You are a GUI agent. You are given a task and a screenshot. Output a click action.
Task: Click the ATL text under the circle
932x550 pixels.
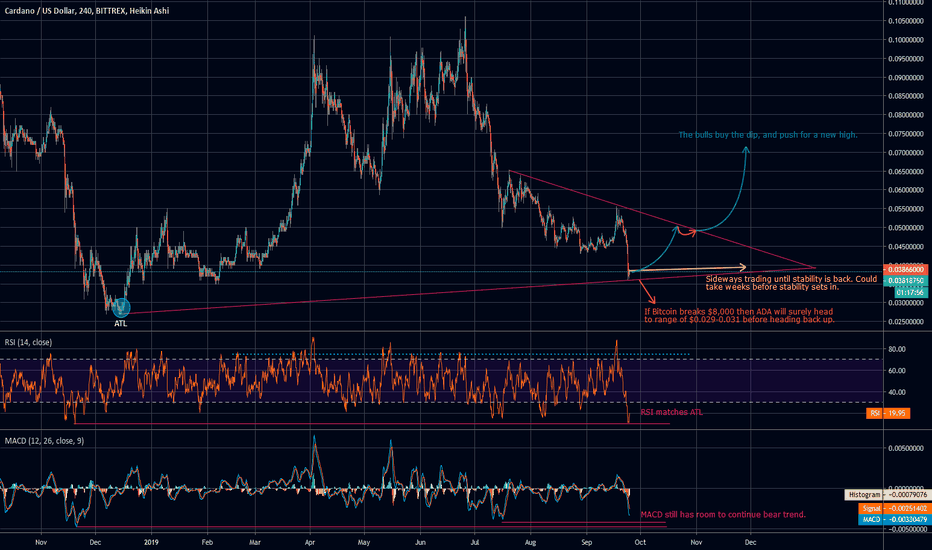(x=121, y=323)
